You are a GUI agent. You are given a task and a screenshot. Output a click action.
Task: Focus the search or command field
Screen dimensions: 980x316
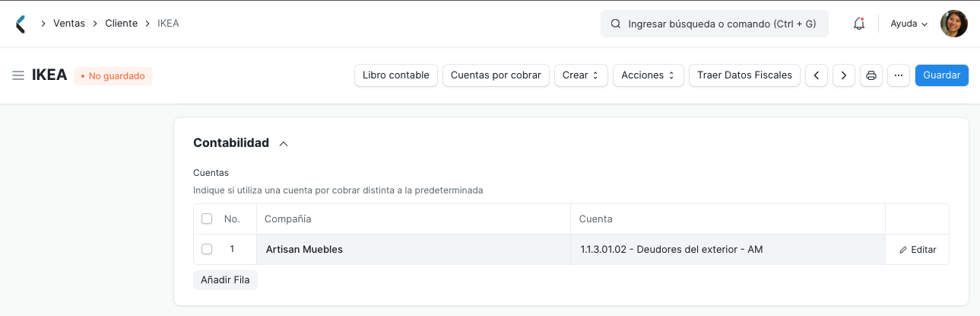click(x=715, y=24)
